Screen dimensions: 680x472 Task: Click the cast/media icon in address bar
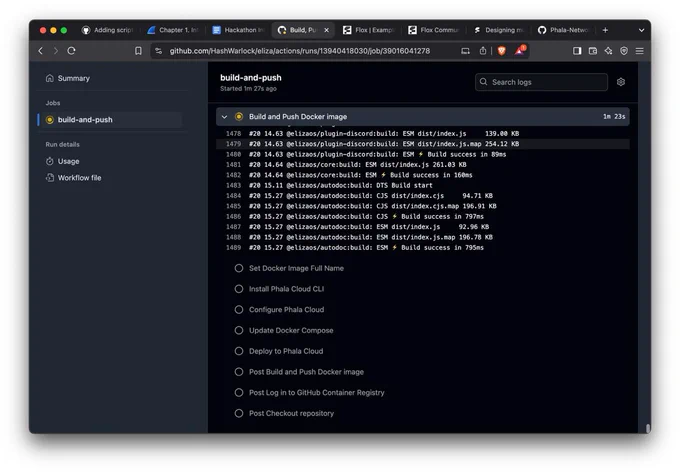(465, 51)
